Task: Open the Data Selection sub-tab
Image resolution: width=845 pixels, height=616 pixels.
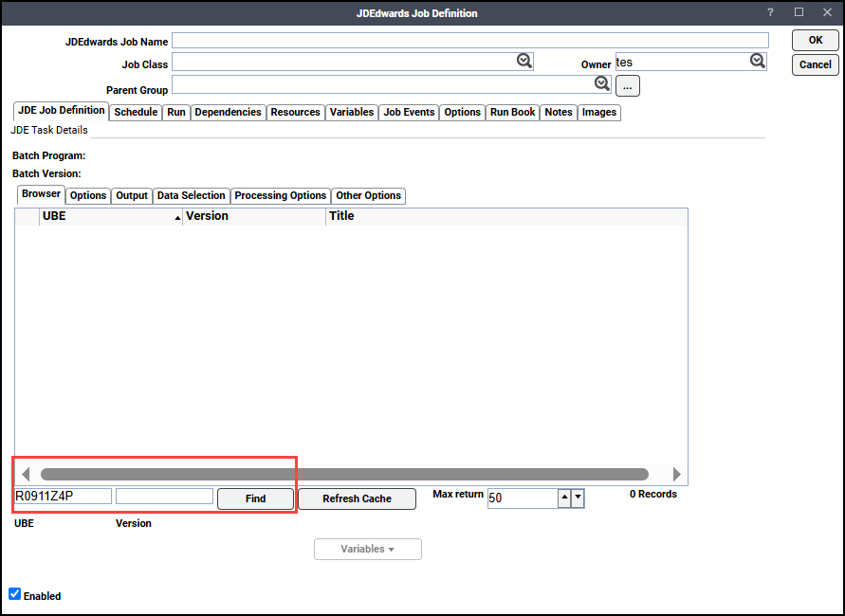Action: pos(192,195)
